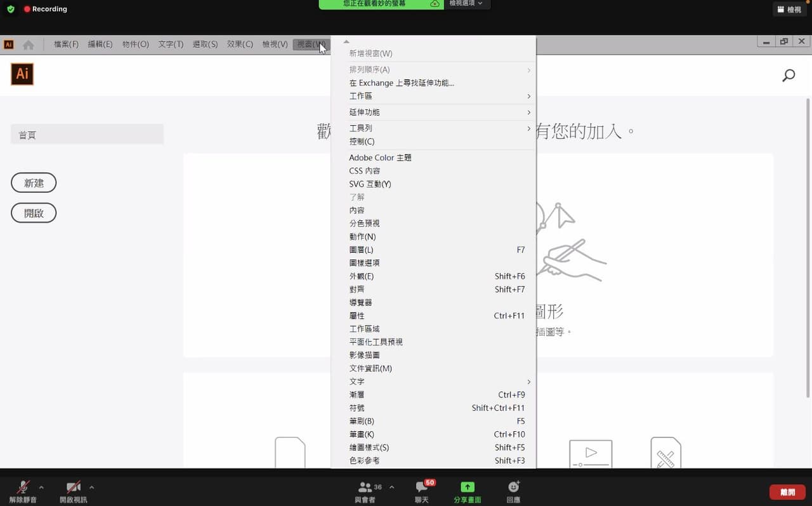Open 漸層 panel

[x=434, y=395]
